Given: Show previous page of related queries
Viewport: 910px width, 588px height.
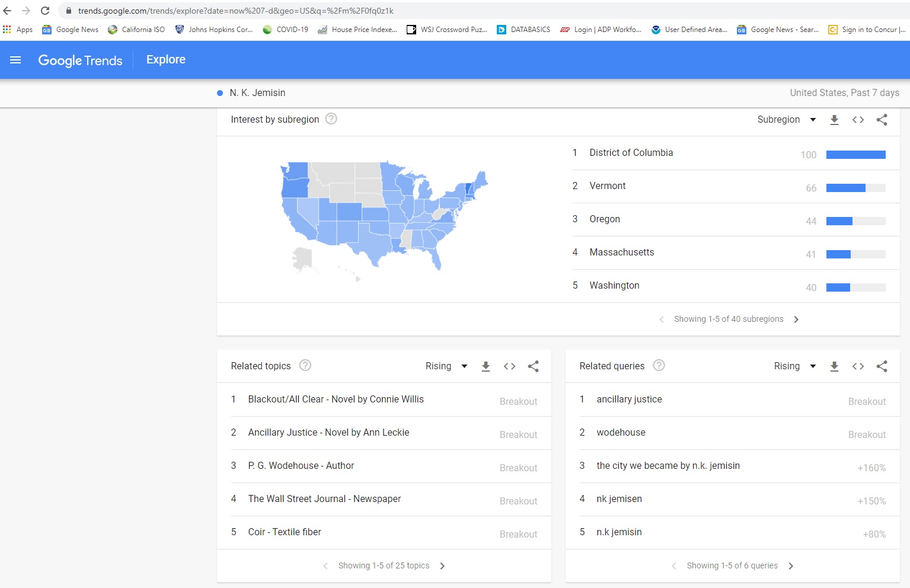Looking at the screenshot, I should tap(674, 566).
